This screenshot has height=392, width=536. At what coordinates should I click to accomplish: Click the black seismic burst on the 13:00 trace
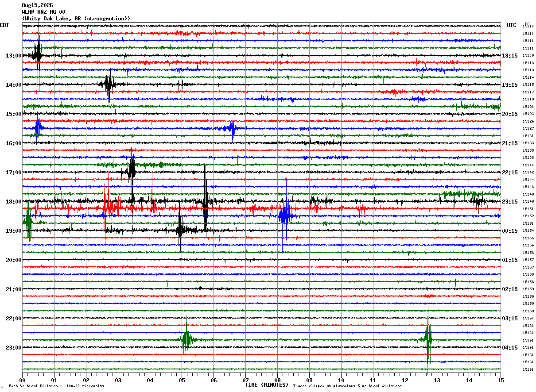coord(37,55)
